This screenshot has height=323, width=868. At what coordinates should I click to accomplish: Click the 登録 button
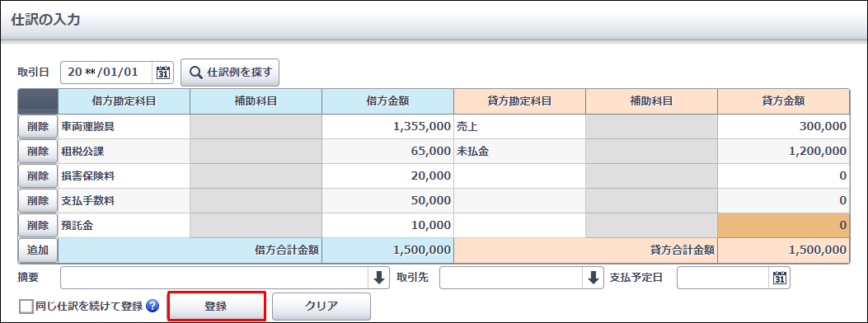click(217, 307)
